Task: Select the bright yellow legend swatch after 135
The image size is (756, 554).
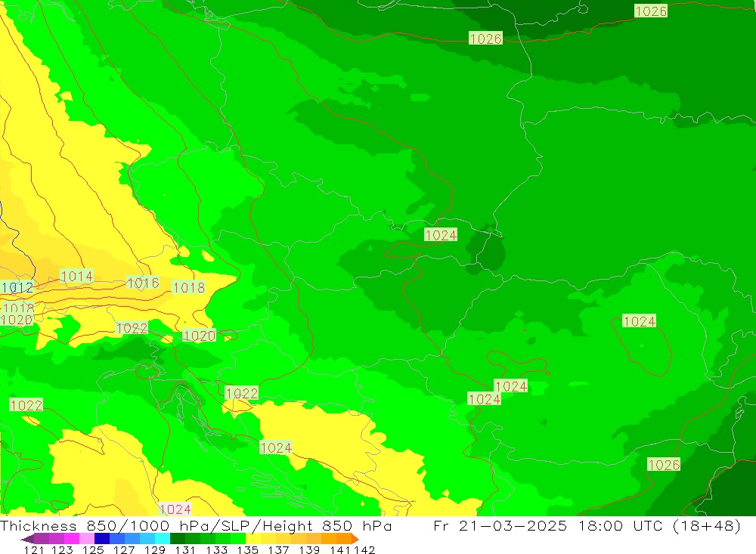Action: [x=253, y=539]
